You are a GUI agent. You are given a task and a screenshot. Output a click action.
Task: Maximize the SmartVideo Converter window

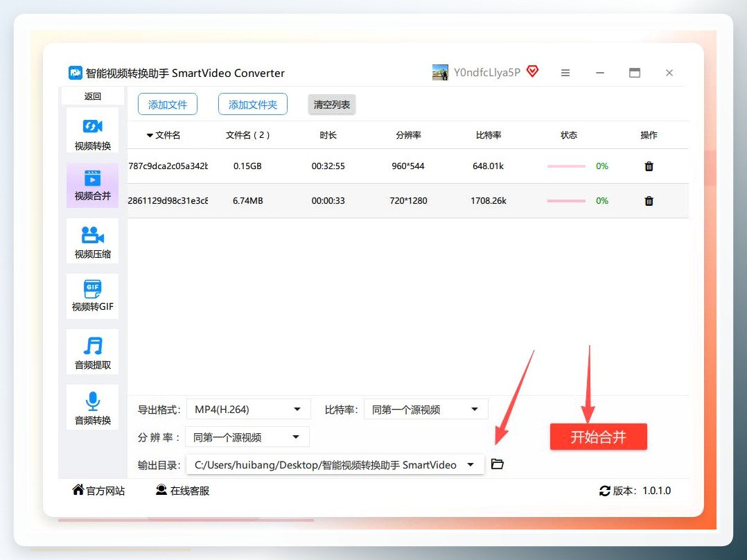pyautogui.click(x=635, y=73)
